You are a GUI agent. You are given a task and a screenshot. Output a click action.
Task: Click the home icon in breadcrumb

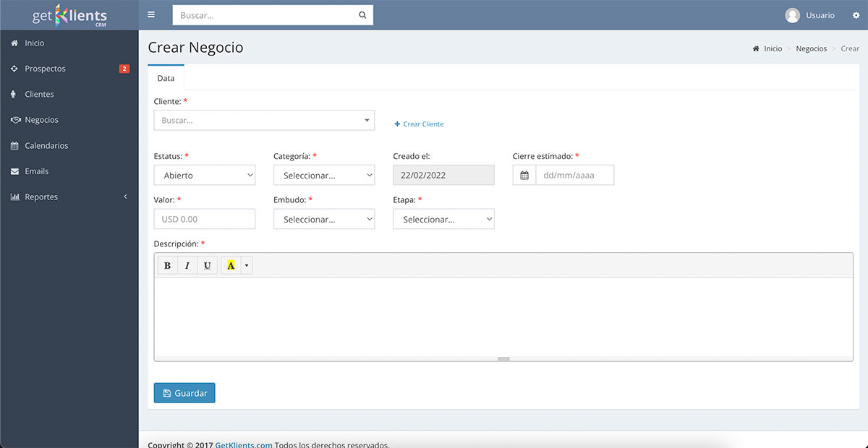(757, 49)
